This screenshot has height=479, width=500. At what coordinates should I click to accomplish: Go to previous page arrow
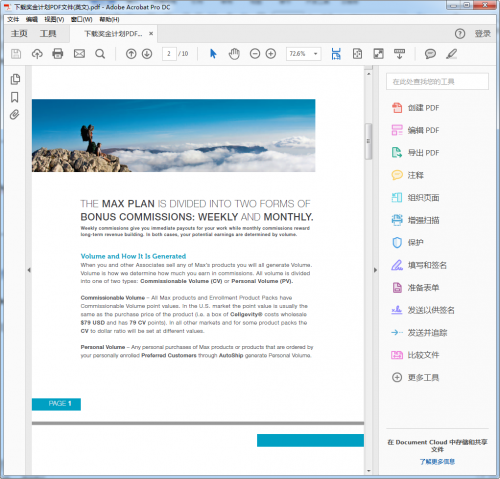[131, 54]
